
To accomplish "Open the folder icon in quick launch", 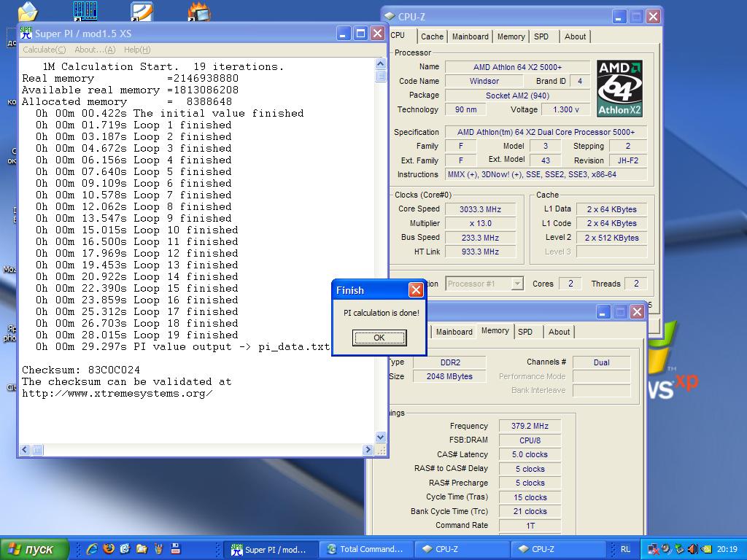I will (x=142, y=549).
